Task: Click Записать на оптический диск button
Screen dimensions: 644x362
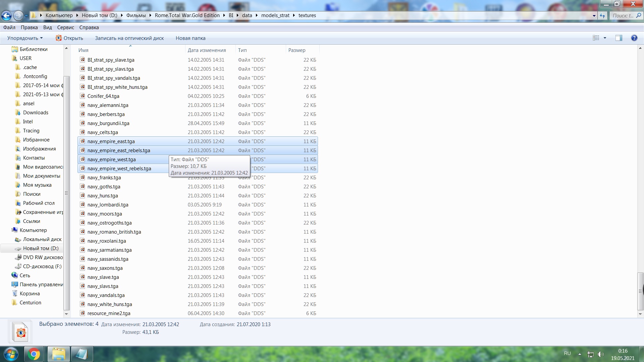Action: 129,38
